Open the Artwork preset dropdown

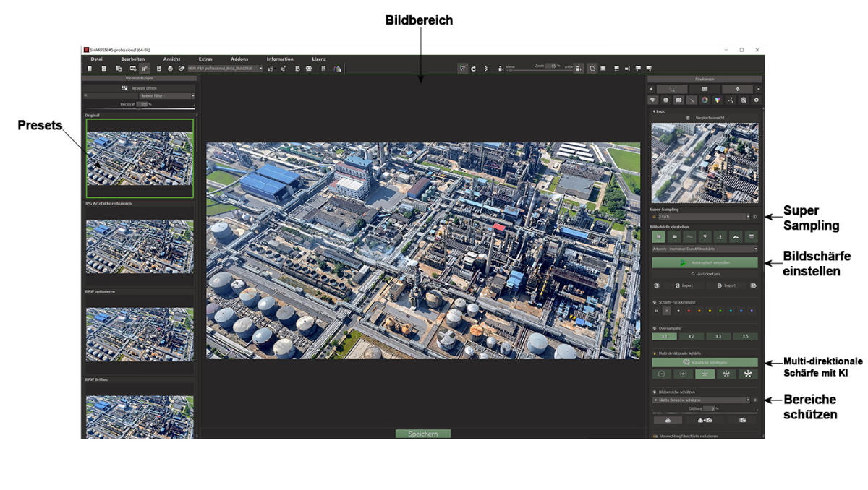pos(705,249)
